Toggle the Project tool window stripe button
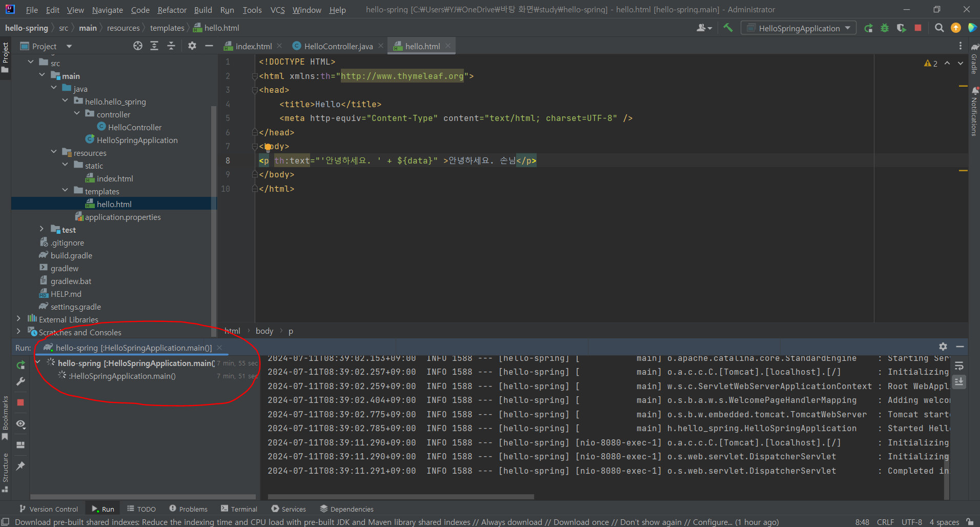The width and height of the screenshot is (980, 527). 5,57
